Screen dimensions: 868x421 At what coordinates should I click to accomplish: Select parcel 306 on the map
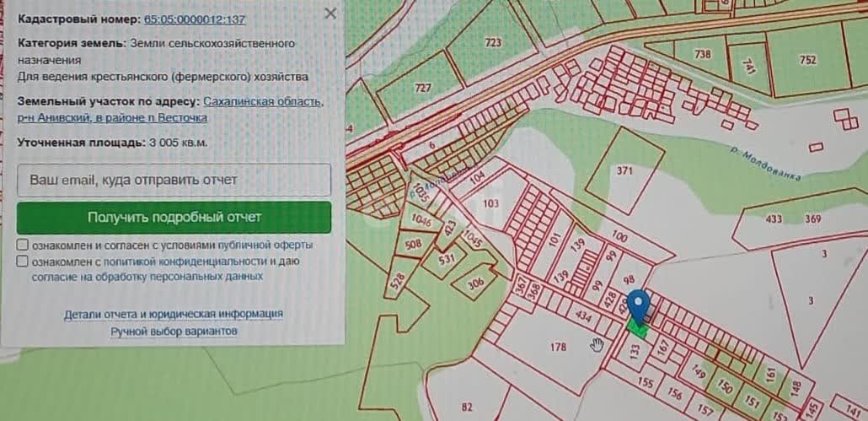pyautogui.click(x=475, y=283)
